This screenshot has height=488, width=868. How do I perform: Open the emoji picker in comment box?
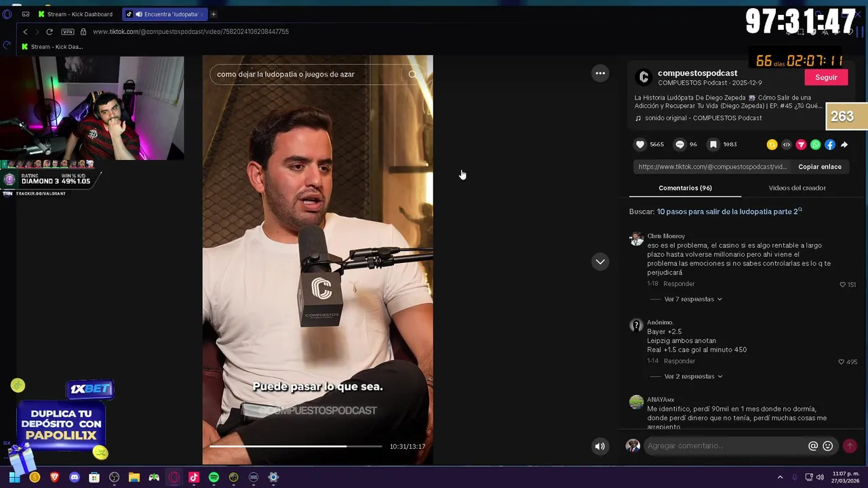[827, 446]
